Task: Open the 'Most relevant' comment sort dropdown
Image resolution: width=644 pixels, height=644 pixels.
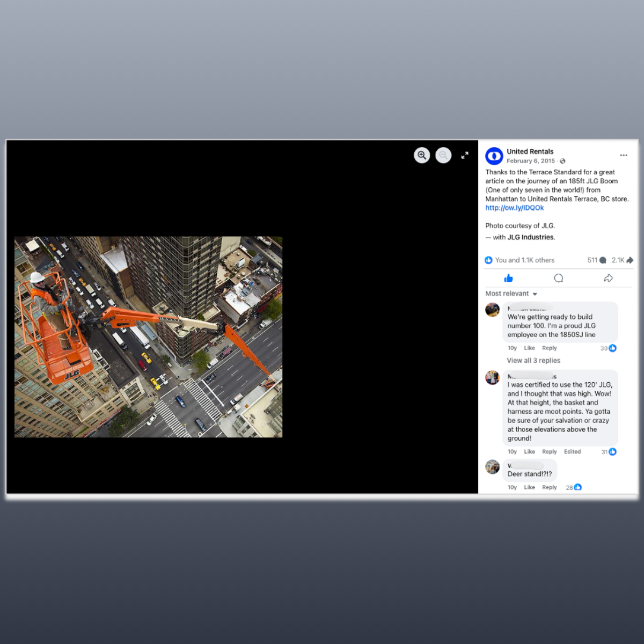Action: 511,294
